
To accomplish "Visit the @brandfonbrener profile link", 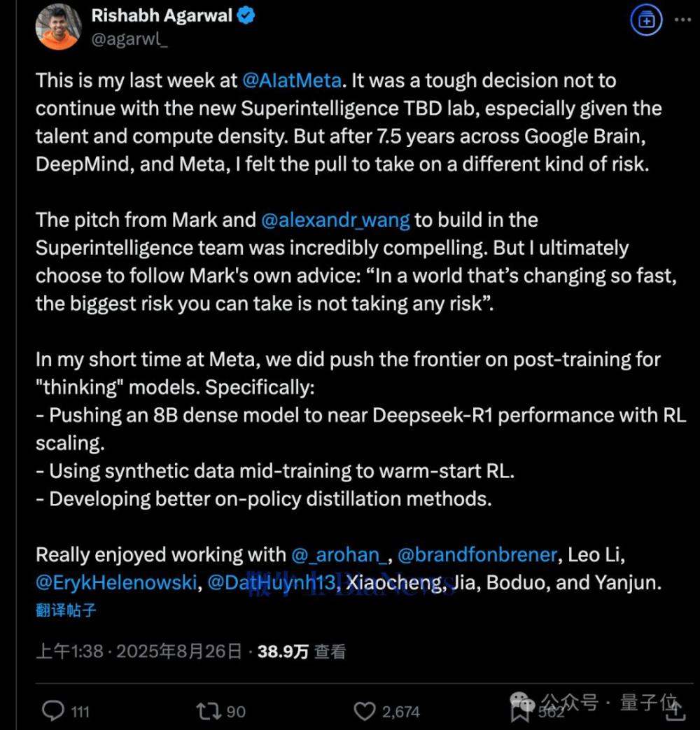I will tap(477, 555).
